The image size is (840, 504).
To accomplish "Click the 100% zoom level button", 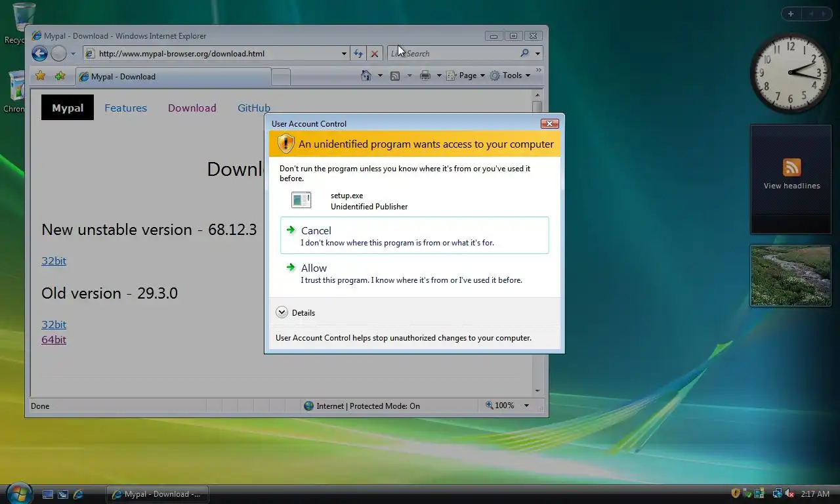I will pyautogui.click(x=500, y=406).
